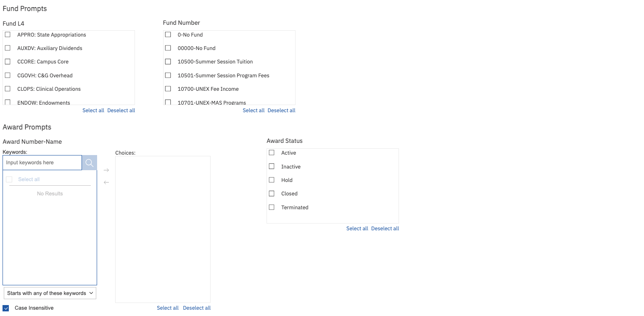Click Select all under Award Status

(357, 228)
